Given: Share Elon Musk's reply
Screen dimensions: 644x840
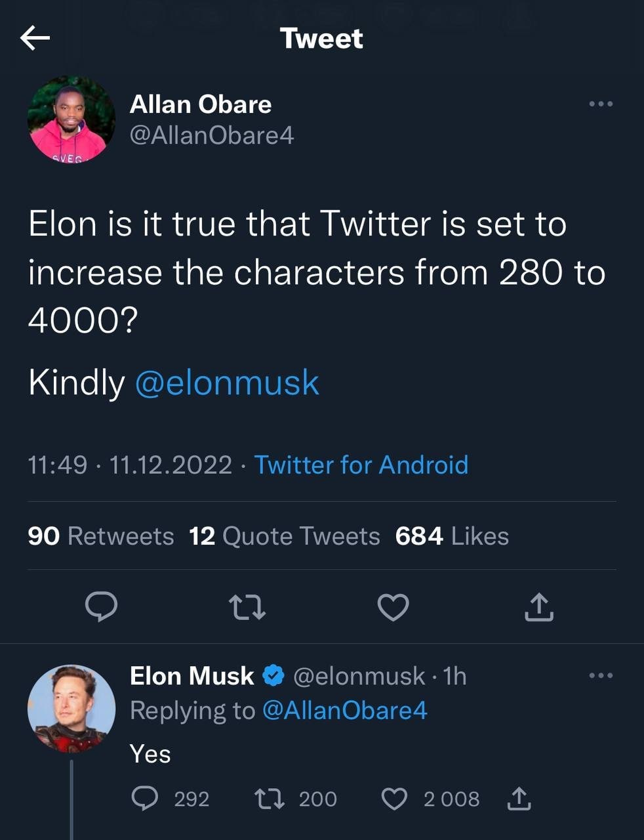Looking at the screenshot, I should (x=517, y=799).
